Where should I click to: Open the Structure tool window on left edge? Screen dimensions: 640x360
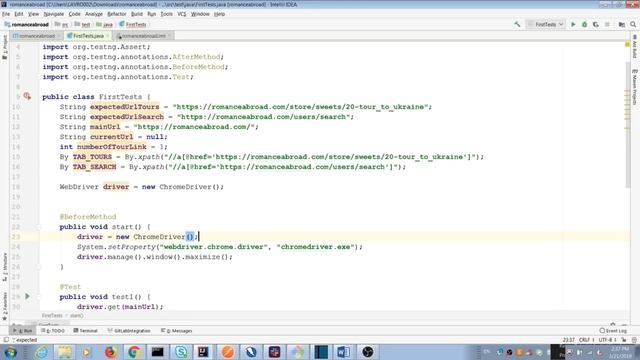pos(4,267)
